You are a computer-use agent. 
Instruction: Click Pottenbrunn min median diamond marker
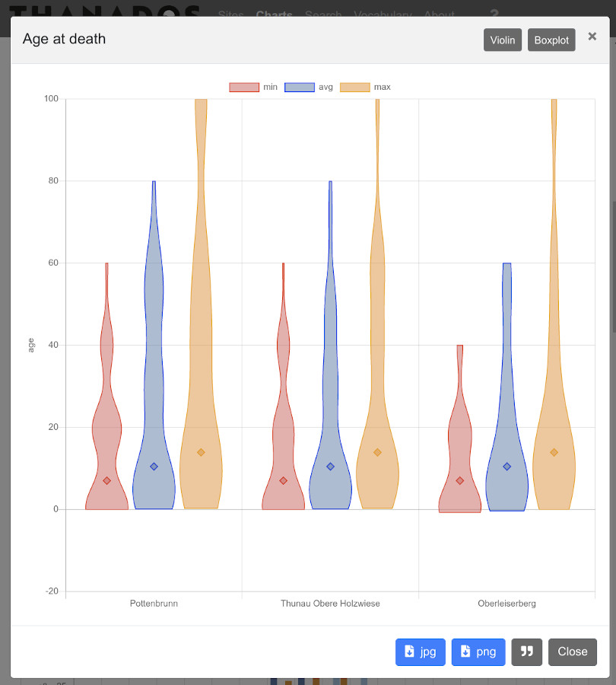tap(106, 480)
